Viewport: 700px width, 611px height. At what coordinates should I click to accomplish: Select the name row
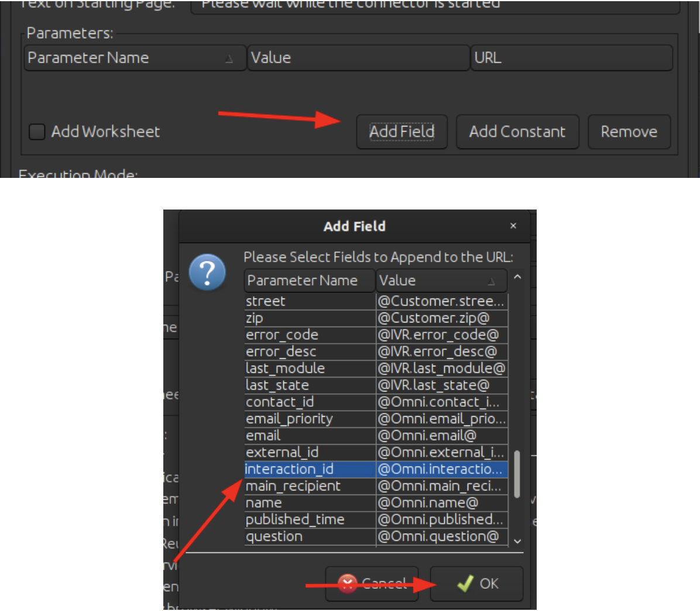[376, 503]
